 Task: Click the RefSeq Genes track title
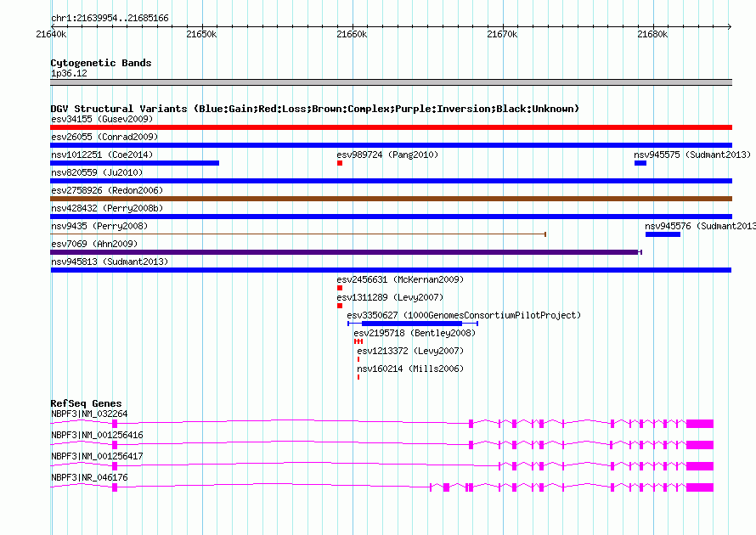point(86,403)
